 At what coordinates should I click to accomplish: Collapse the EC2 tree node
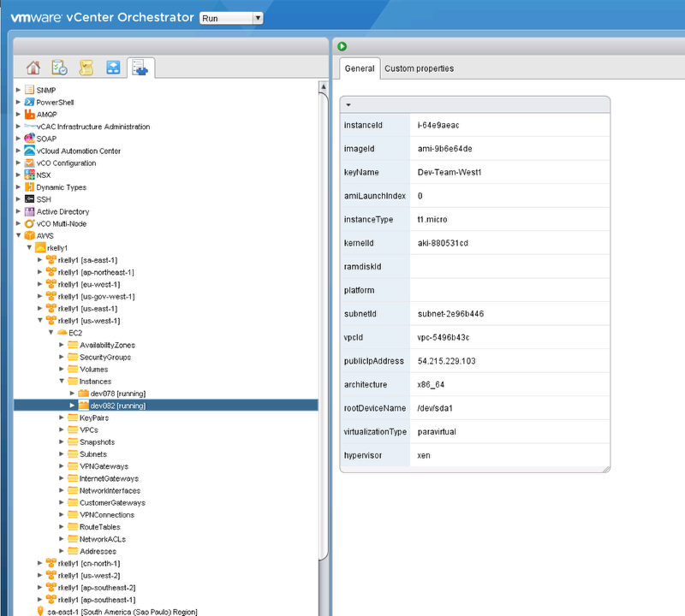point(51,333)
